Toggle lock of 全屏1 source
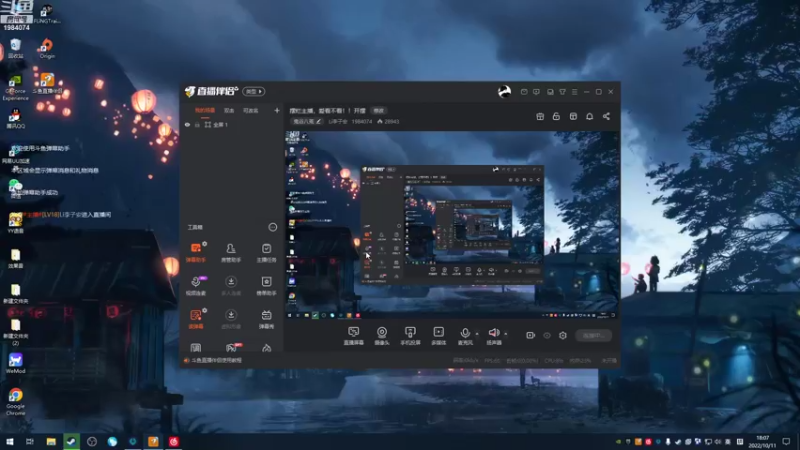 [x=197, y=124]
